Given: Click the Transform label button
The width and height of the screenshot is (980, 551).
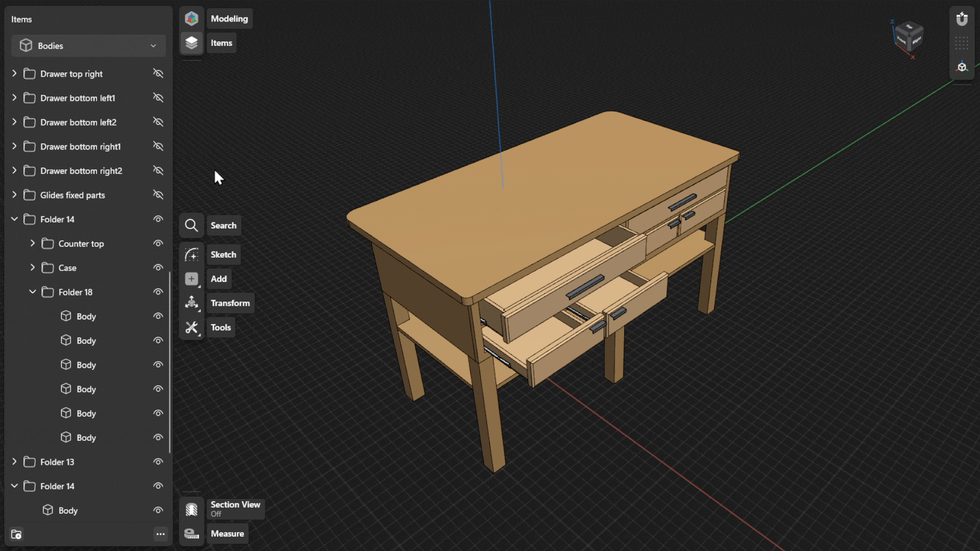Looking at the screenshot, I should [x=230, y=303].
